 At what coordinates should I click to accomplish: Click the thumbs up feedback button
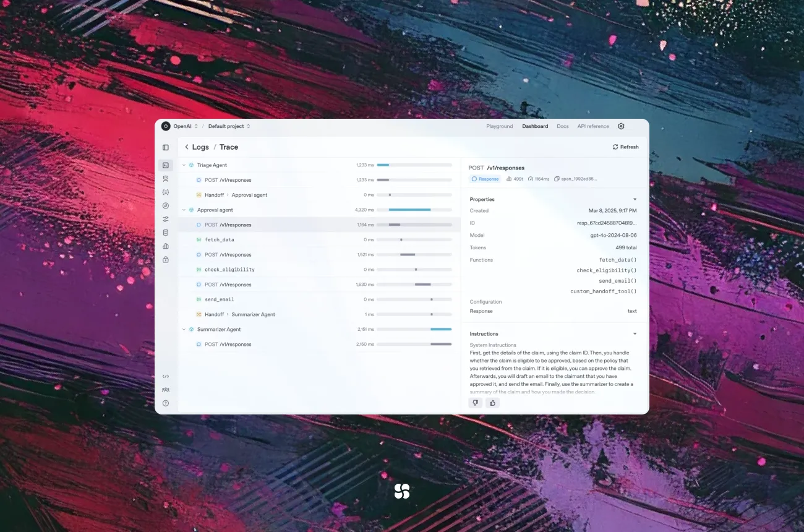pyautogui.click(x=492, y=403)
